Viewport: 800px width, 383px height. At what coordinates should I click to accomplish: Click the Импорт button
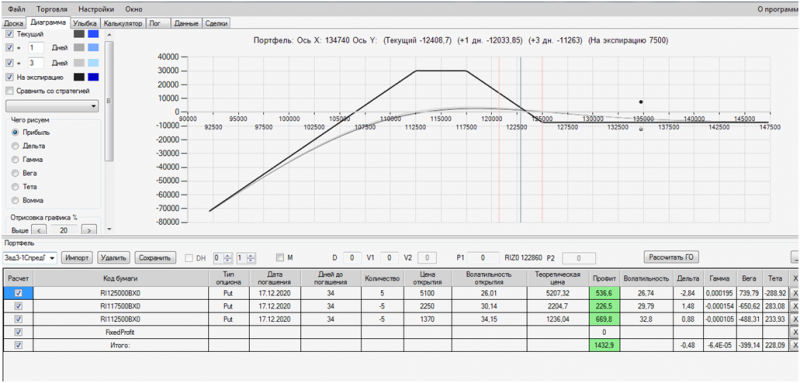pos(78,258)
